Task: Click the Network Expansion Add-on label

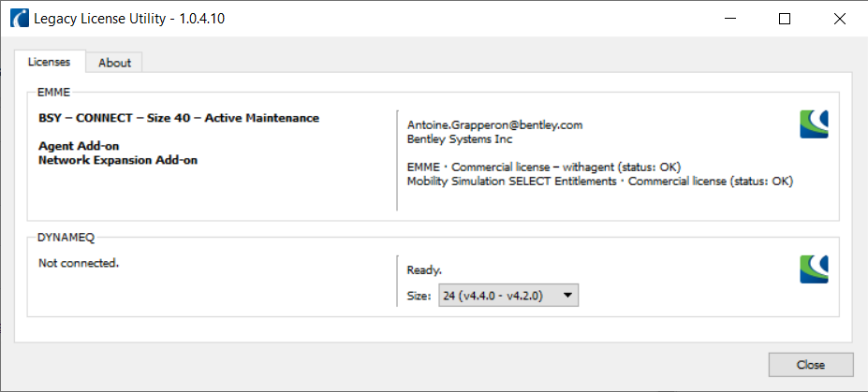Action: tap(118, 160)
